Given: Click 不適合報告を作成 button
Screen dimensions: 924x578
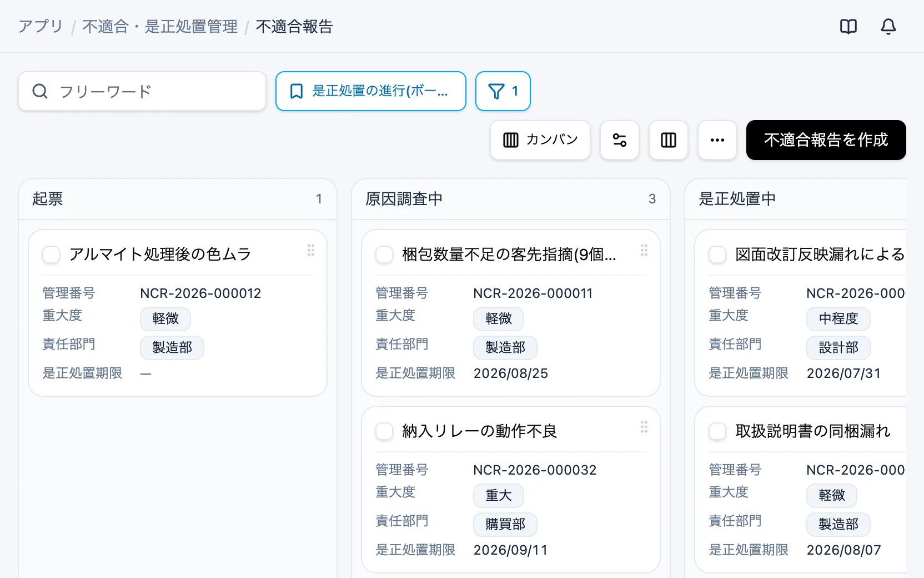Looking at the screenshot, I should pyautogui.click(x=826, y=140).
